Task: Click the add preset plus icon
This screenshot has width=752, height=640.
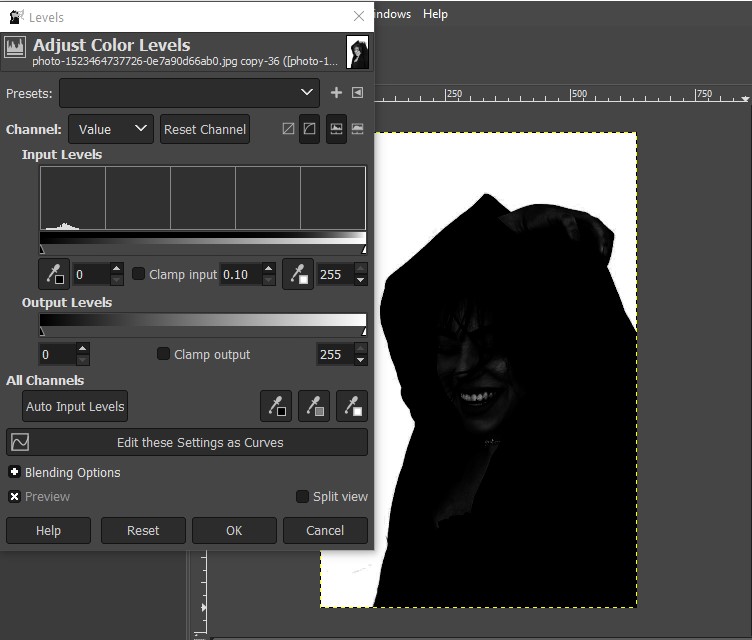Action: click(x=336, y=93)
